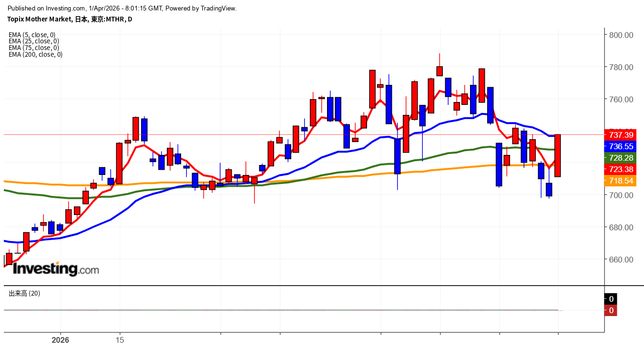The width and height of the screenshot is (644, 348).
Task: Select the EMA (75, close, 0) legend
Action: 33,48
